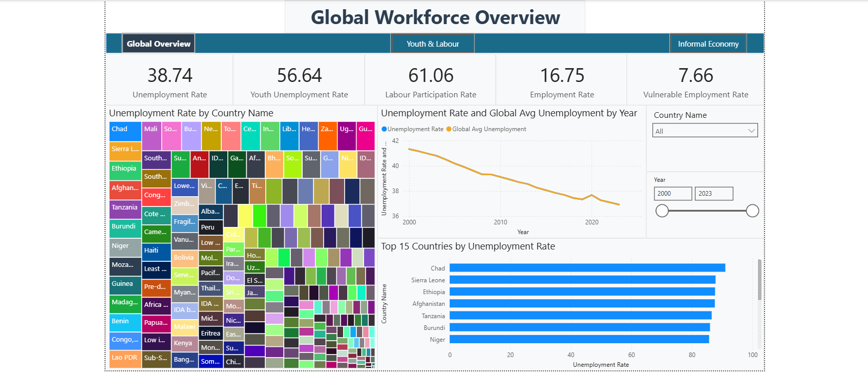Click the Unemployment Rate by Country Name heading

191,113
